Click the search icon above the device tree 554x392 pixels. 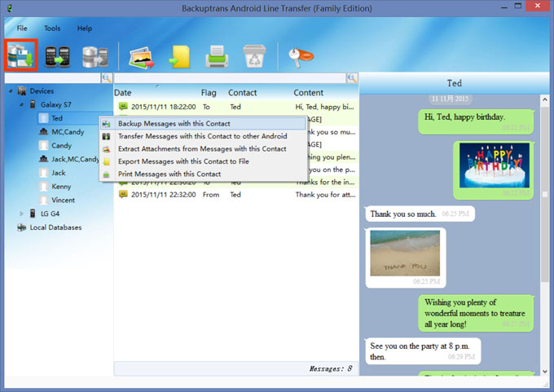107,77
